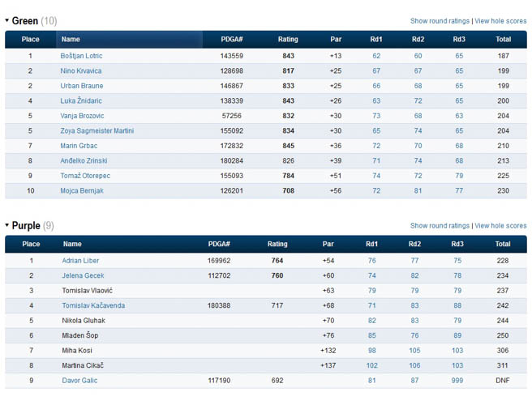Collapse the Purple division section
Screen dimensions: 532x405
(x=7, y=226)
